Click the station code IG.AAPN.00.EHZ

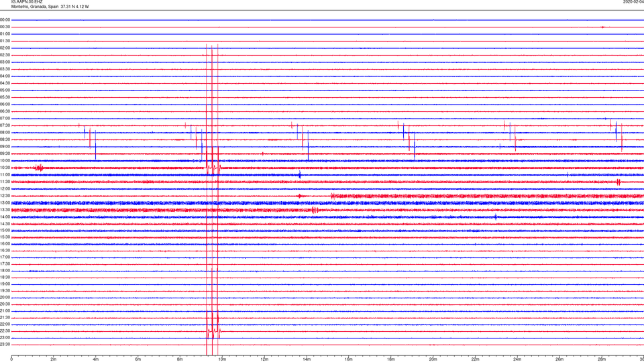point(27,2)
